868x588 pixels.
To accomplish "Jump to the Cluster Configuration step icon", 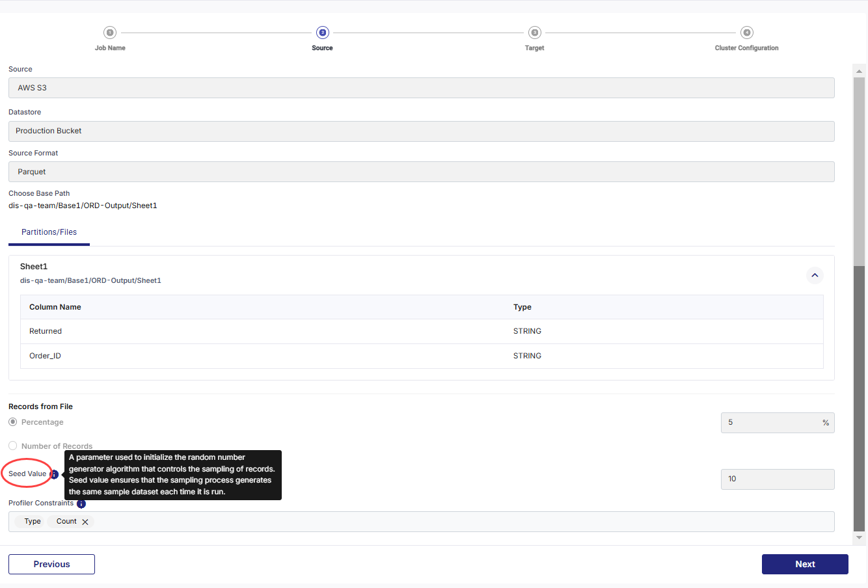I will (x=747, y=33).
